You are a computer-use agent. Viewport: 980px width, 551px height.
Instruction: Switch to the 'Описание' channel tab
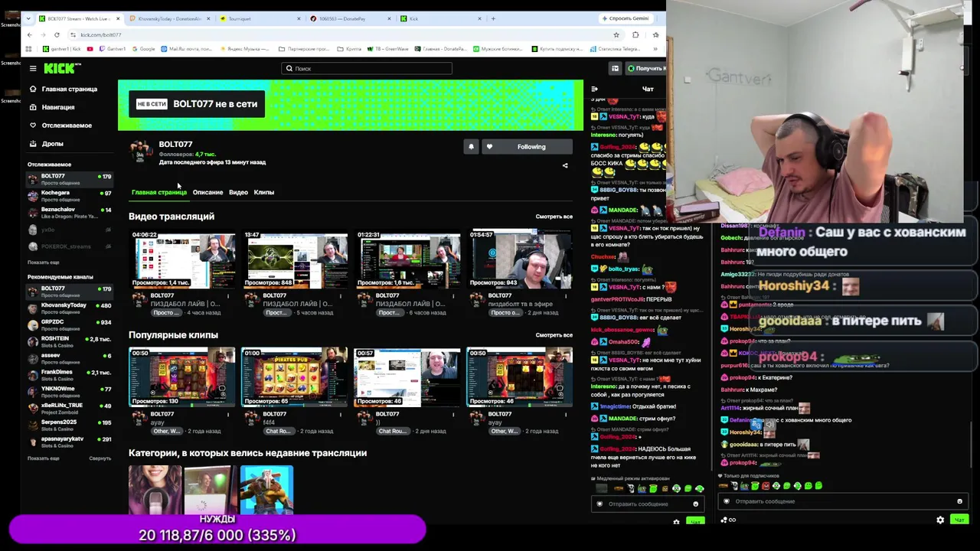207,192
